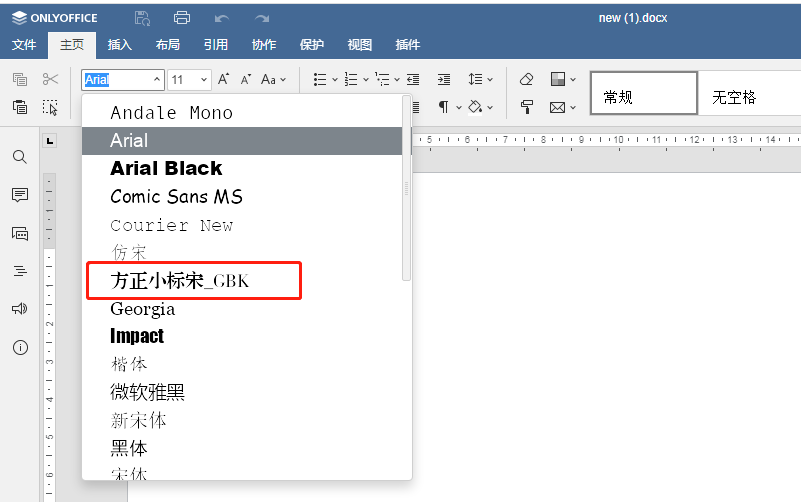The width and height of the screenshot is (801, 502).
Task: Click the increase indent icon
Action: (444, 79)
